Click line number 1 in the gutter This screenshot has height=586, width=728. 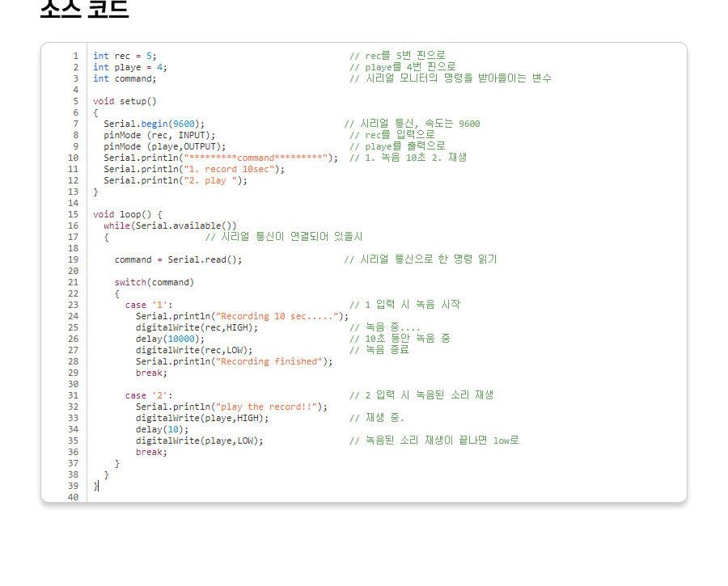75,56
